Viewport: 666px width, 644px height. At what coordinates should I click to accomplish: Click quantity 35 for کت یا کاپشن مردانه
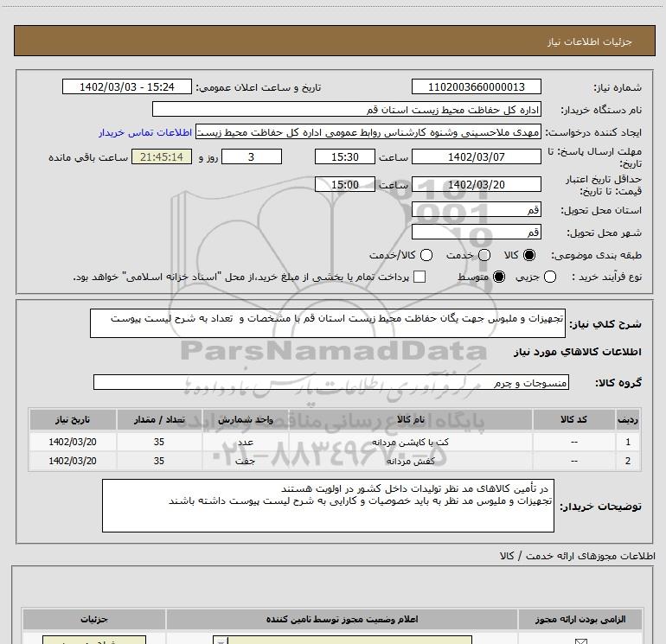(x=159, y=442)
